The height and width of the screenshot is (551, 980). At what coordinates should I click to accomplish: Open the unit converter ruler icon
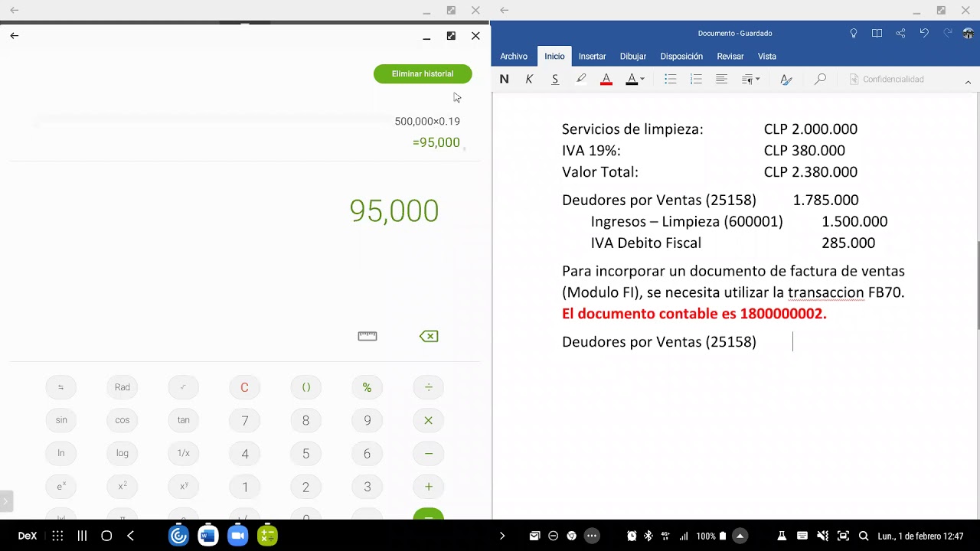[367, 336]
